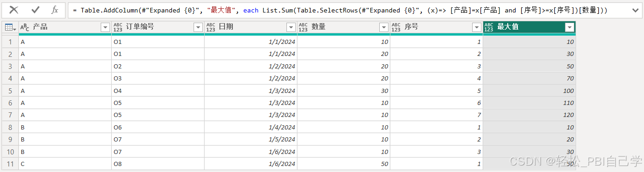The height and width of the screenshot is (172, 644).
Task: Click the 最大值 cell showing 120
Action: (529, 115)
